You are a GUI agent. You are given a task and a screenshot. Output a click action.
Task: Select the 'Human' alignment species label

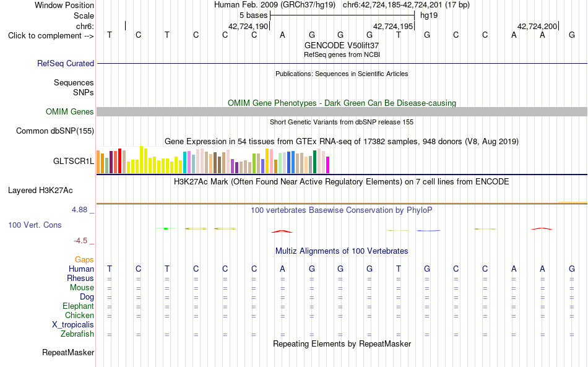81,269
